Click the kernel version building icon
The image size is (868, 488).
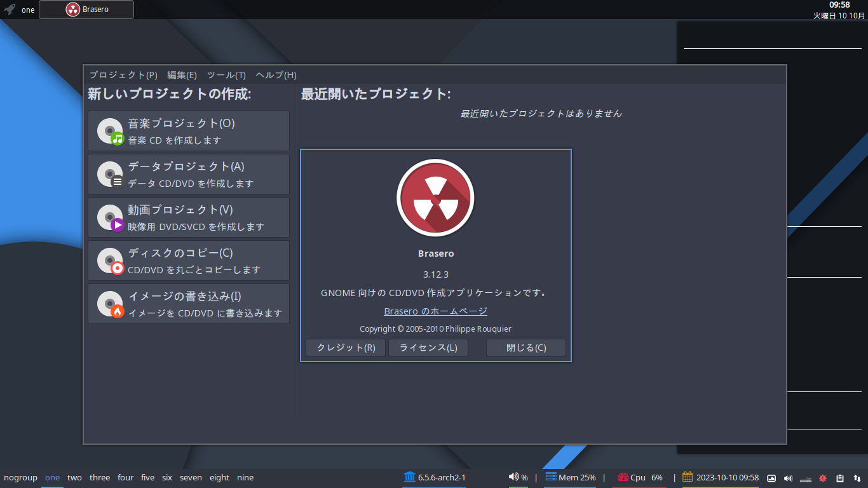point(409,477)
